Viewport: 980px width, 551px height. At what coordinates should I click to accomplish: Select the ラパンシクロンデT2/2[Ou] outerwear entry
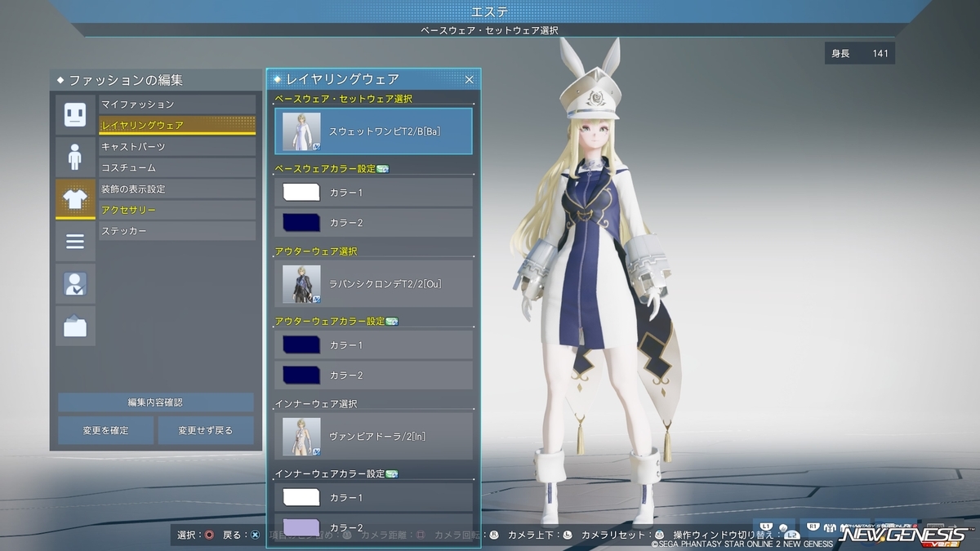pyautogui.click(x=374, y=283)
